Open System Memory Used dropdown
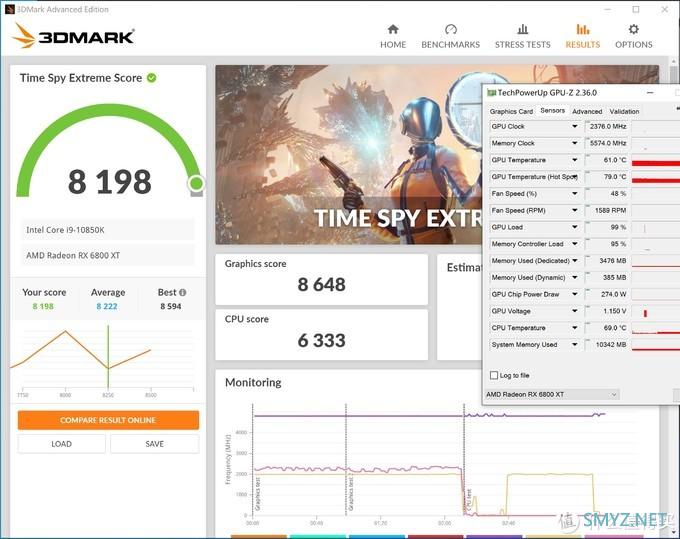The height and width of the screenshot is (539, 680). (575, 345)
